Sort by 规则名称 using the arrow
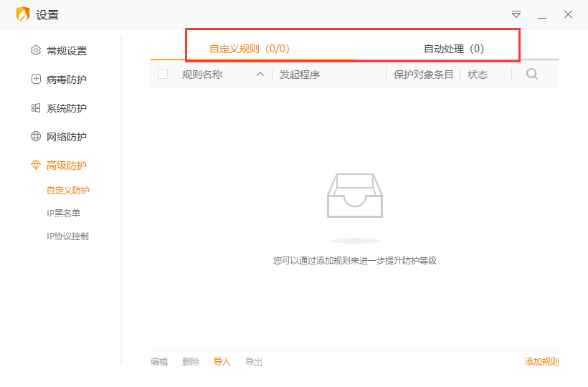The image size is (588, 387). click(x=260, y=74)
